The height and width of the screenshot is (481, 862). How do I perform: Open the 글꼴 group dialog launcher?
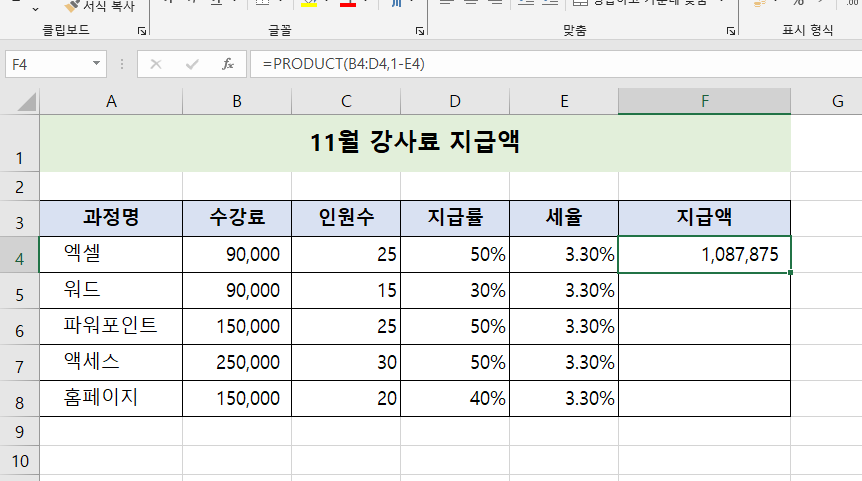420,31
